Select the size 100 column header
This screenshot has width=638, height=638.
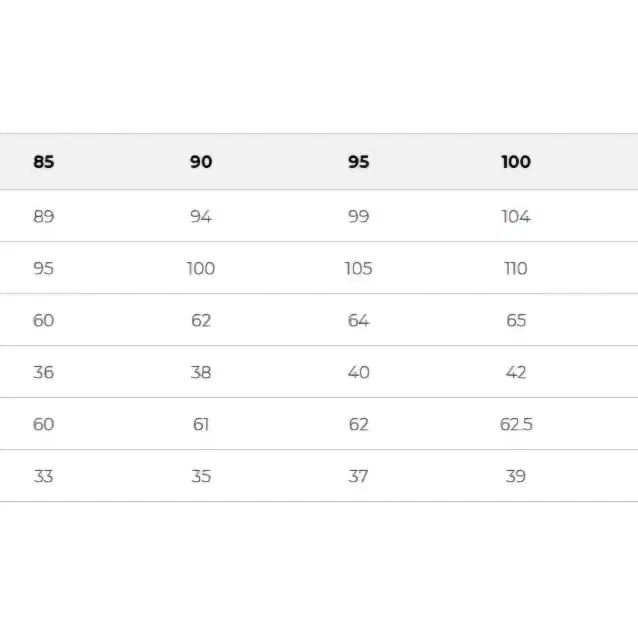(516, 162)
